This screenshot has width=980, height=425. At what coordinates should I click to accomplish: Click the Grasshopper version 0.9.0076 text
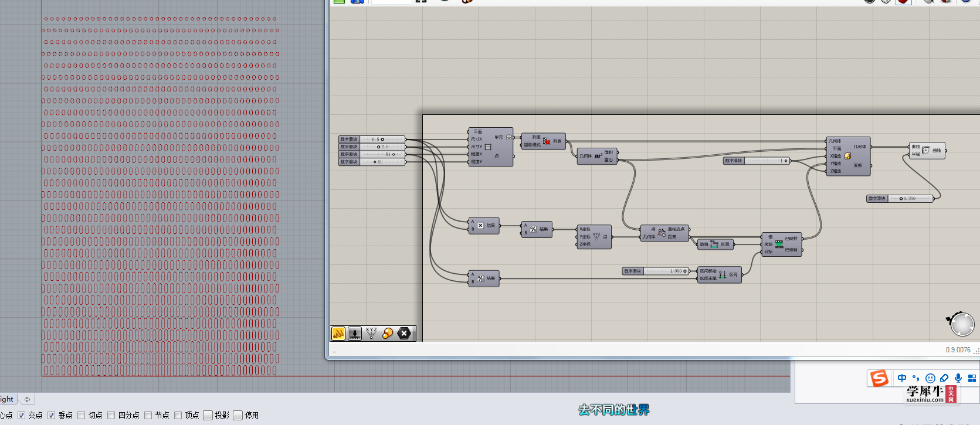coord(958,350)
